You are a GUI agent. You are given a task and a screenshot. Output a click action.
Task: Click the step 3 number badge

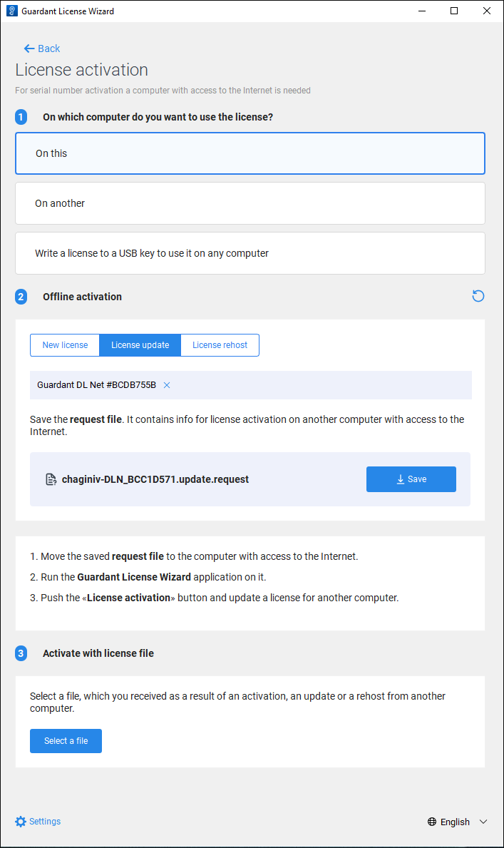coord(21,653)
